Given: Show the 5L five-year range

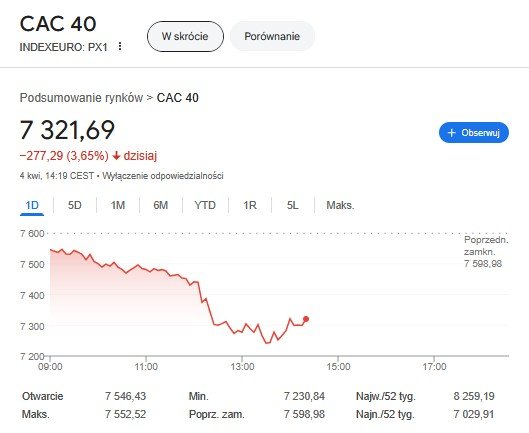Looking at the screenshot, I should (x=293, y=205).
